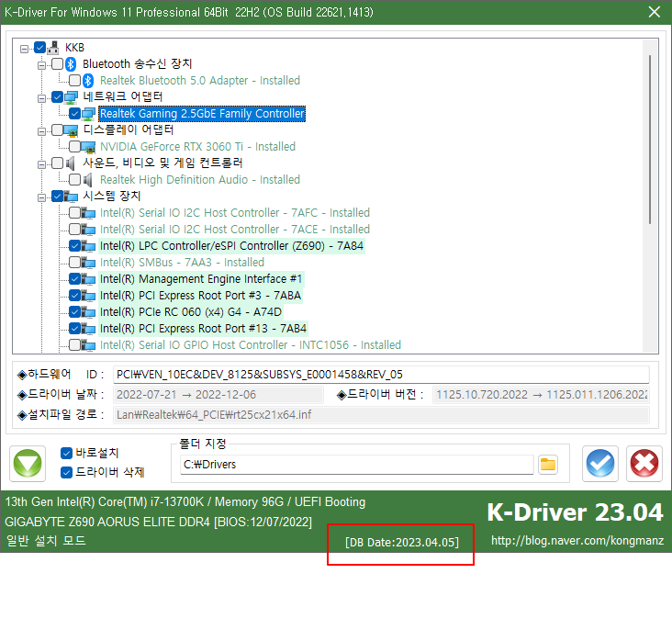Open the blog.naver.com/kongmanz link

(x=577, y=541)
